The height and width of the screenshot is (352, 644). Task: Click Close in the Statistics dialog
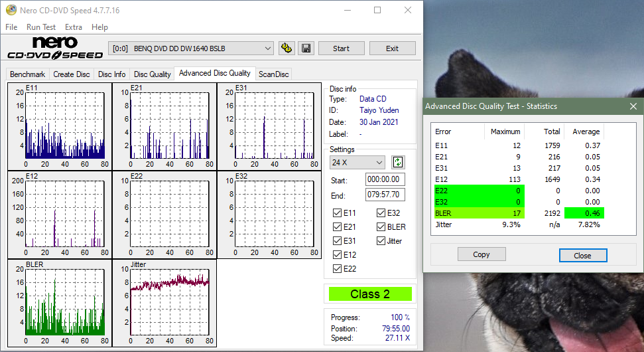(x=583, y=255)
